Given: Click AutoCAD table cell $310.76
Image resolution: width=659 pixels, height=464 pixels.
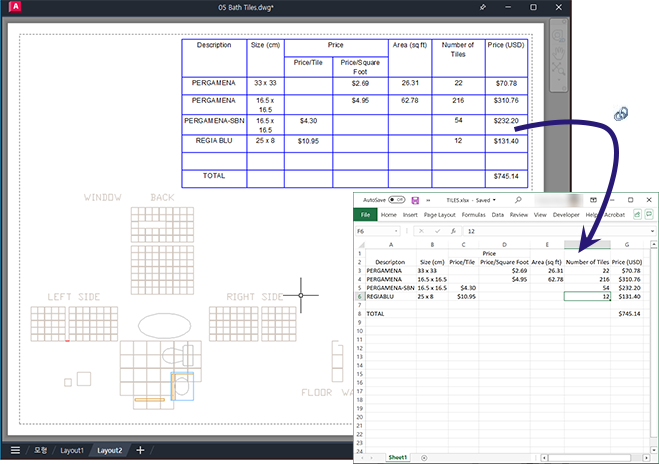Looking at the screenshot, I should [506, 104].
